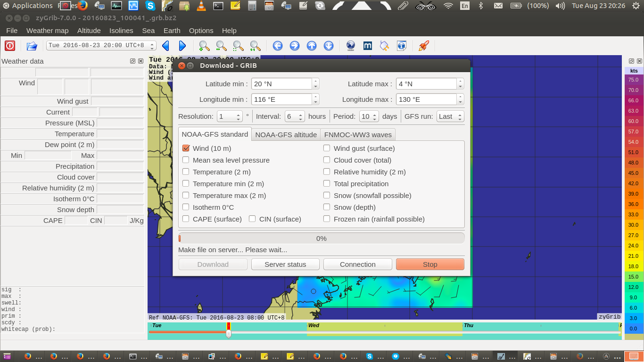Enable CIN (surface) checkbox
The width and height of the screenshot is (644, 362).
[x=252, y=219]
